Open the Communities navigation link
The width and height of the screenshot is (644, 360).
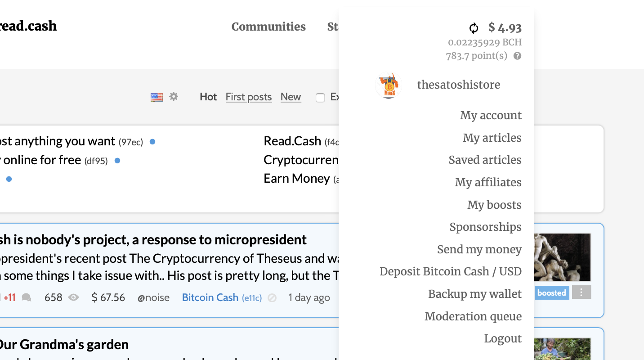268,27
